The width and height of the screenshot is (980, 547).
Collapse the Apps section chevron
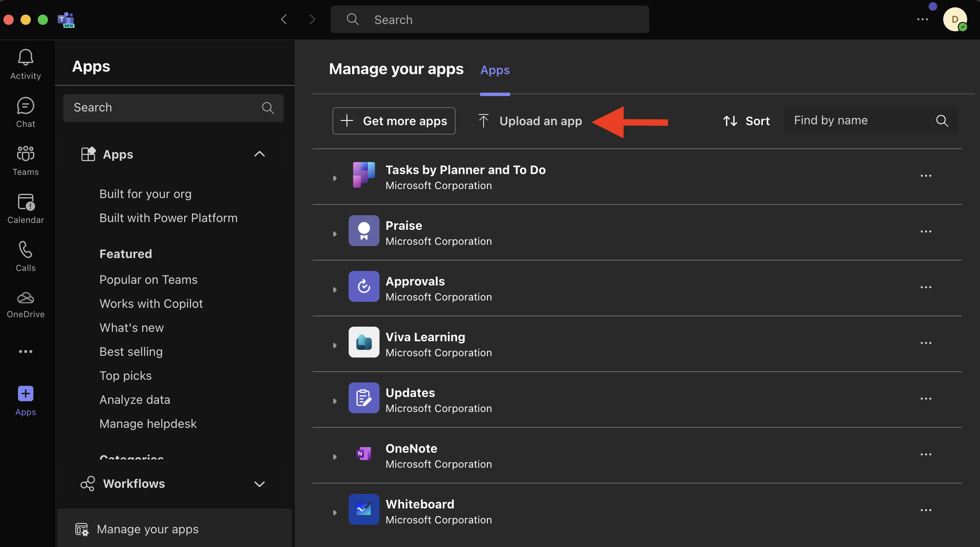point(260,154)
